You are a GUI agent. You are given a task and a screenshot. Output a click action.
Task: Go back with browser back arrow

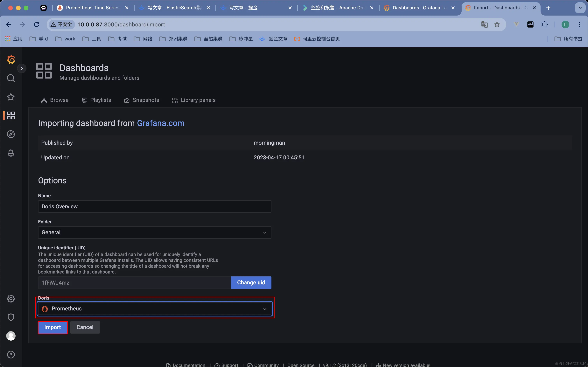[x=9, y=24]
